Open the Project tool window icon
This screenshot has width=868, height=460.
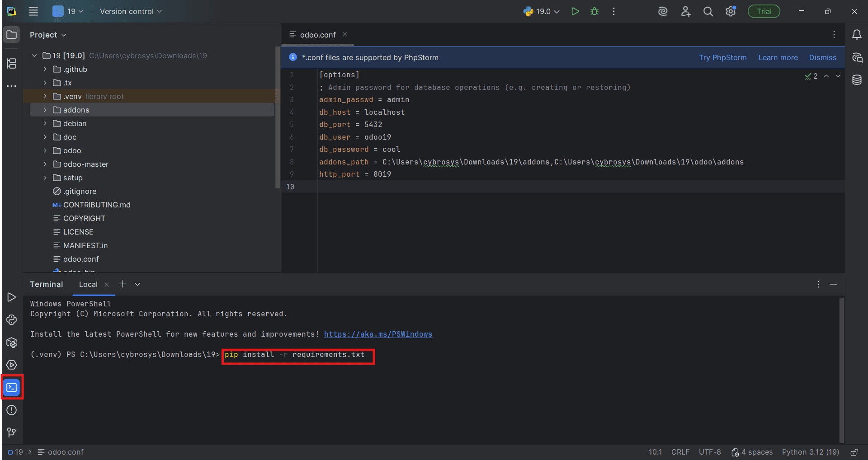[x=12, y=35]
